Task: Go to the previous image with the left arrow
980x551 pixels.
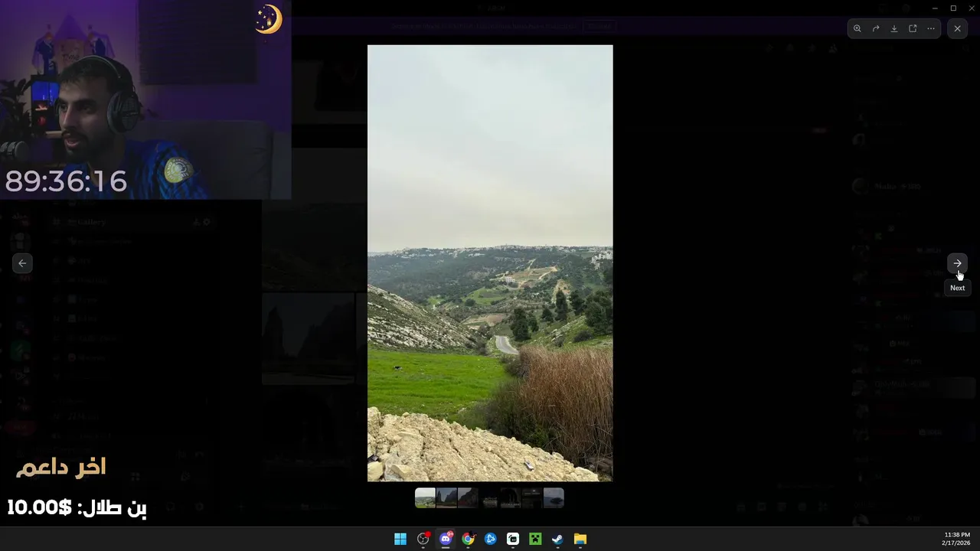Action: [22, 263]
